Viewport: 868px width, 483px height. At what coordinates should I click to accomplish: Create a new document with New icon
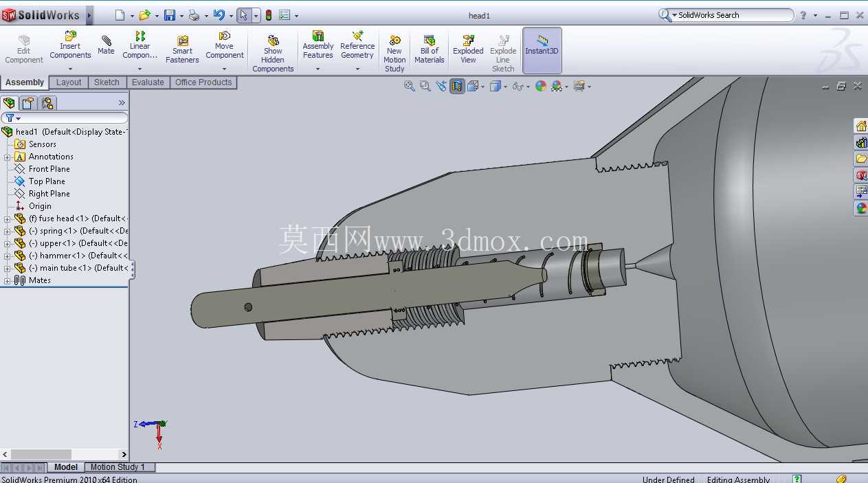click(120, 15)
